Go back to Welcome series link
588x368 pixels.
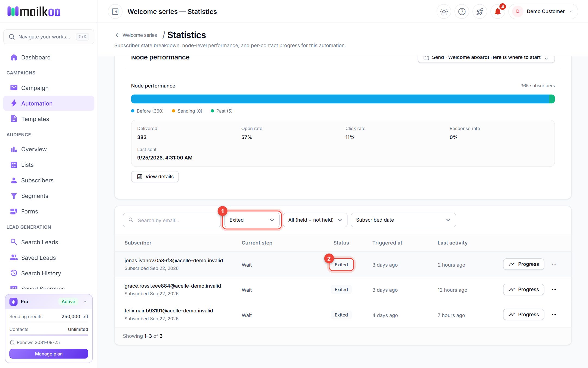click(x=136, y=35)
